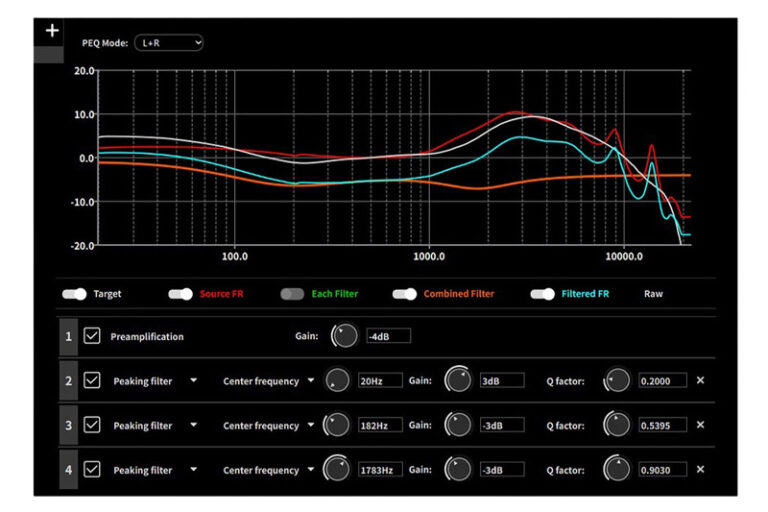Uncheck filter row 2 checkbox
This screenshot has height=512, width=768.
pyautogui.click(x=92, y=381)
